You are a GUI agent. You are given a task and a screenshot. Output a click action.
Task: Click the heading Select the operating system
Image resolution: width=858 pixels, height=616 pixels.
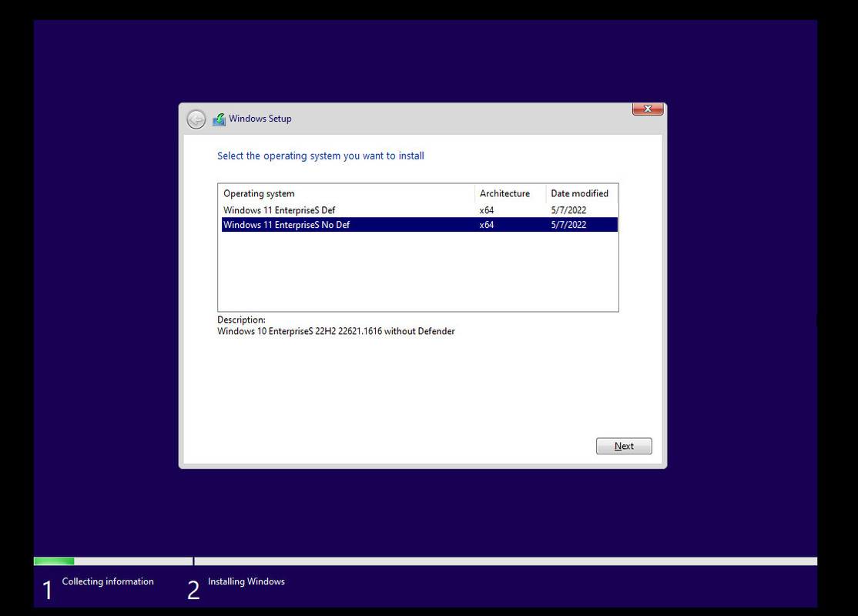tap(320, 156)
